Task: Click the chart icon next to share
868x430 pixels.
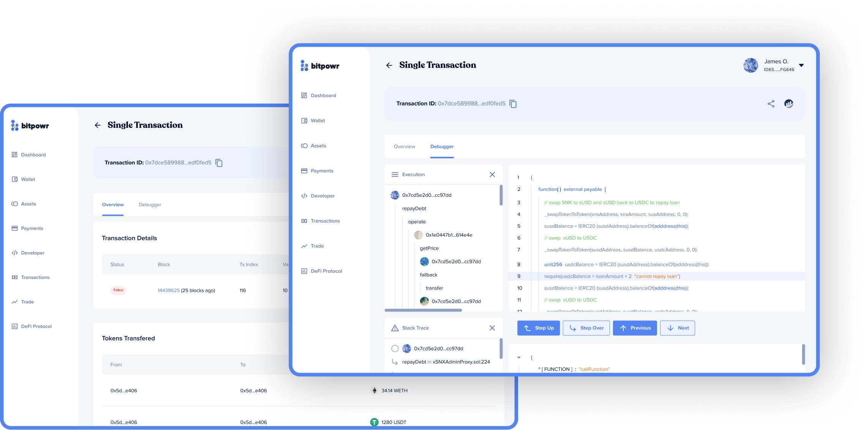Action: pyautogui.click(x=788, y=104)
